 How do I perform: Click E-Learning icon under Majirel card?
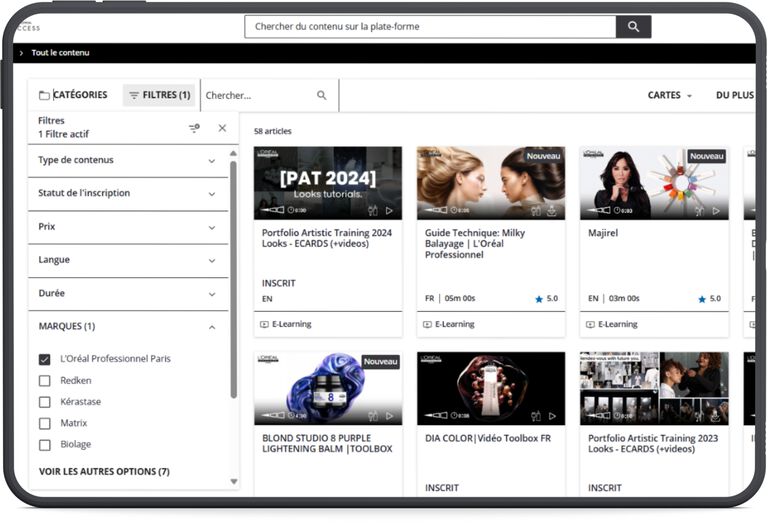click(x=591, y=324)
